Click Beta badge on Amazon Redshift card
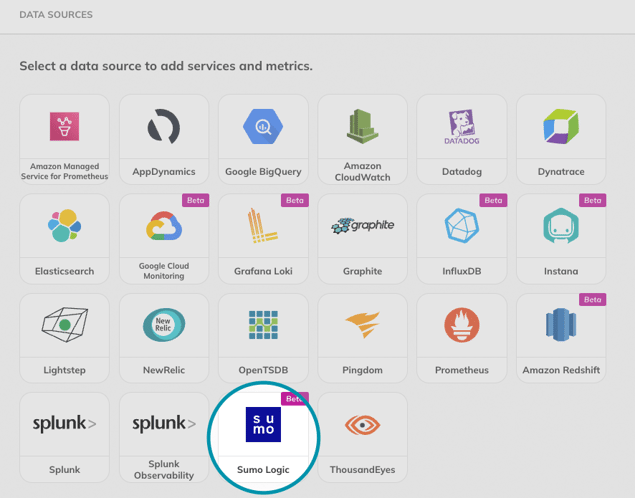Screen dimensions: 635x498 pos(592,300)
